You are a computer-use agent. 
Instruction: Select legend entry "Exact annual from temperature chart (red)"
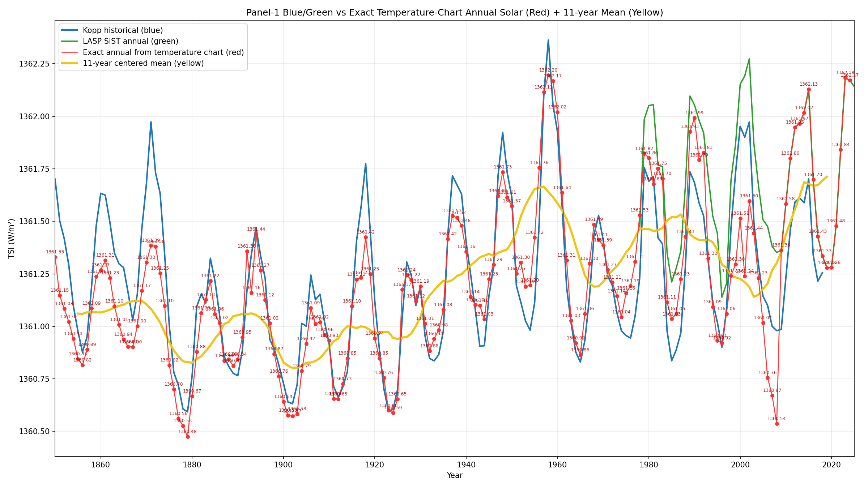163,52
